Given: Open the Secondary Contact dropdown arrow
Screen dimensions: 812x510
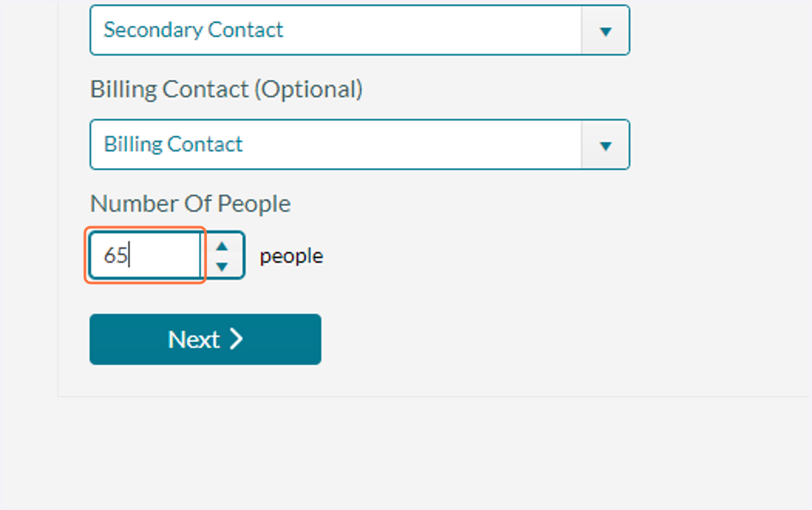Looking at the screenshot, I should point(606,30).
